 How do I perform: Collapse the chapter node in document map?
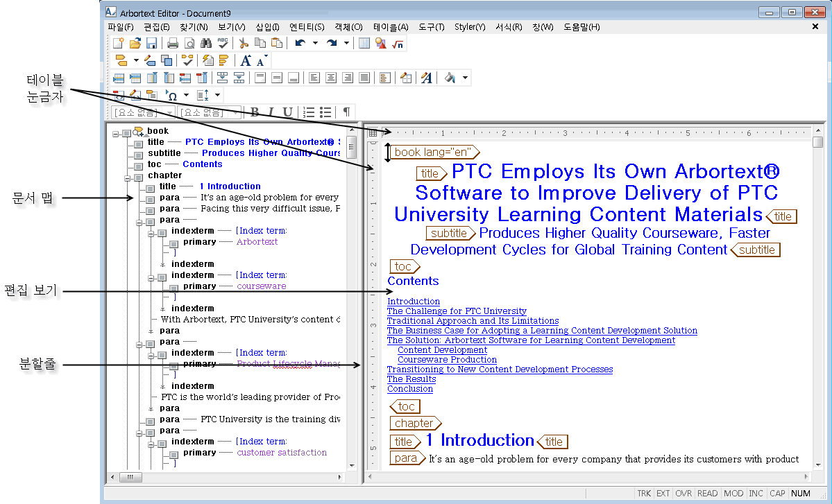(128, 179)
